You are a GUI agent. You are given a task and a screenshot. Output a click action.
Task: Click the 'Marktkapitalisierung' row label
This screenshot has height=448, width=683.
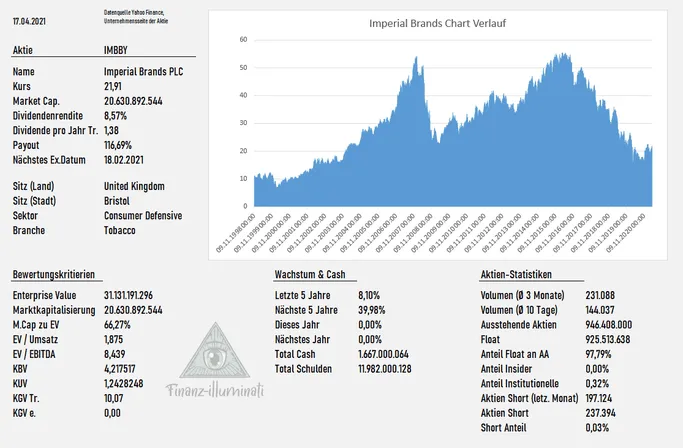pyautogui.click(x=54, y=310)
